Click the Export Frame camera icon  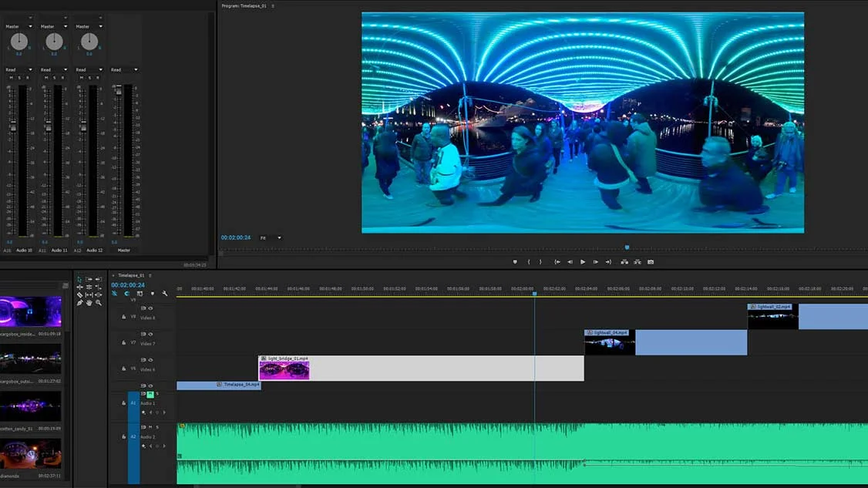tap(651, 262)
